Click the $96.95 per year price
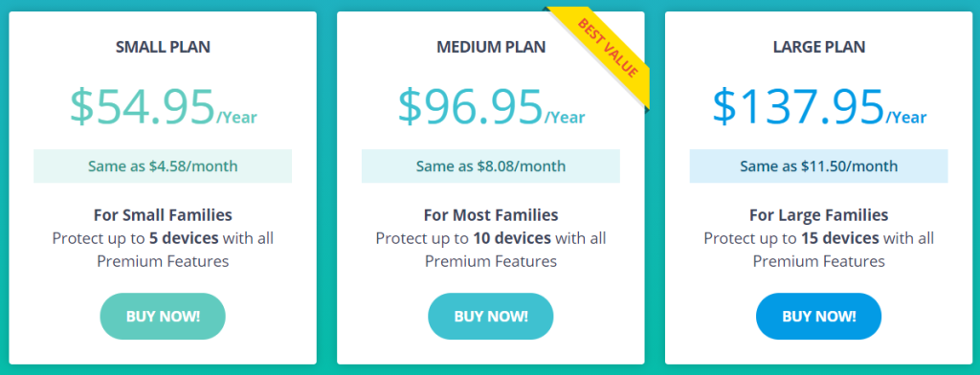This screenshot has width=980, height=375. pyautogui.click(x=491, y=106)
